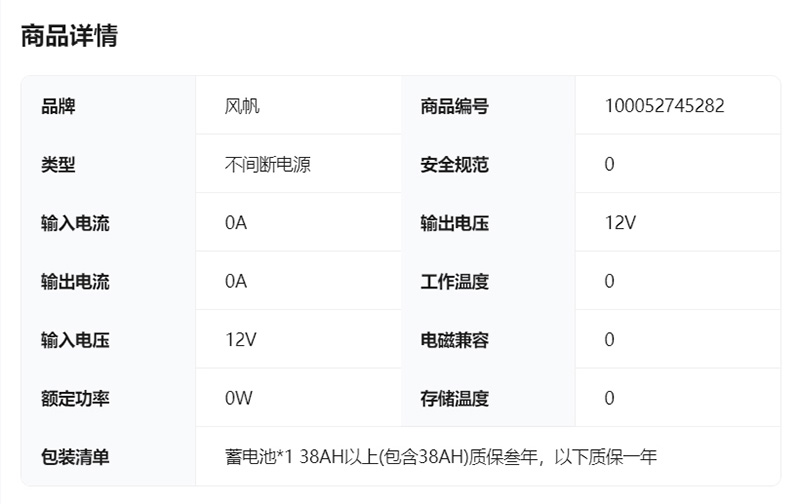Image resolution: width=800 pixels, height=504 pixels.
Task: Select the type value 不间断电源
Action: click(x=268, y=165)
